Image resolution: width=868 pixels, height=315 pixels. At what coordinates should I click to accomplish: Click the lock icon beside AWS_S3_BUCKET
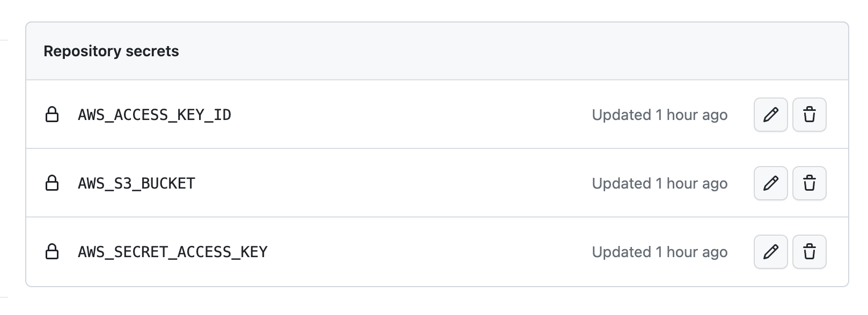[53, 183]
